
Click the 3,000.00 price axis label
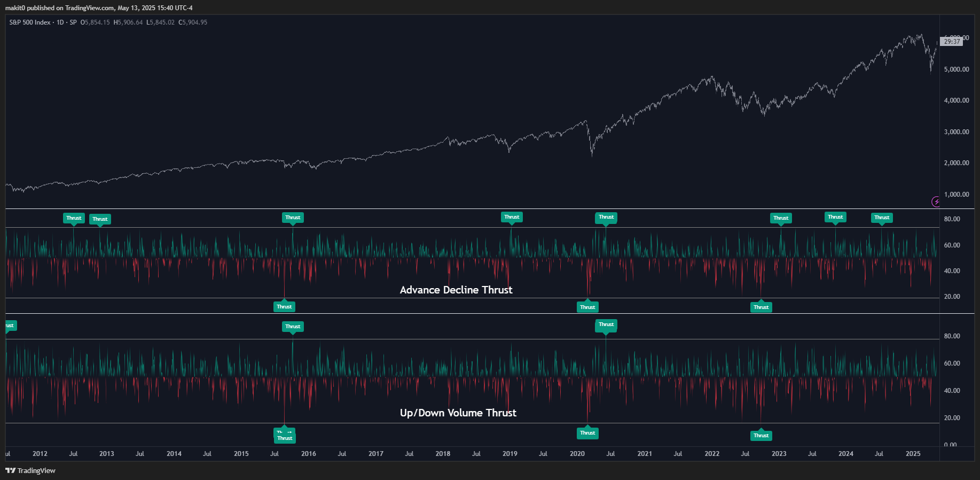(x=957, y=132)
